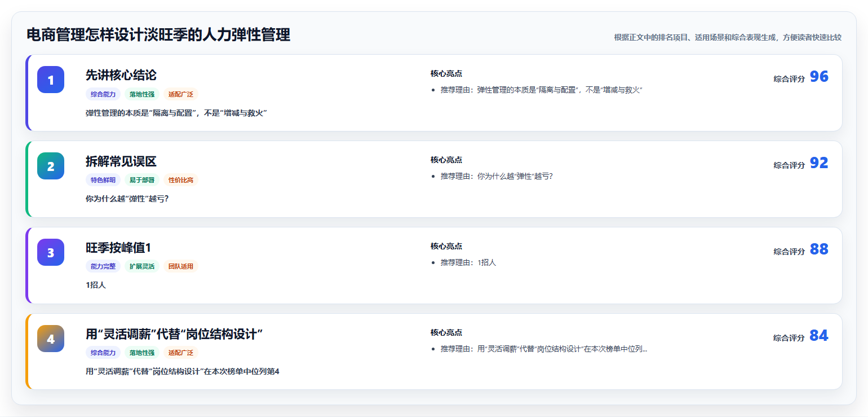Click bullet 推荐理由：1招人
The image size is (868, 417).
point(468,262)
